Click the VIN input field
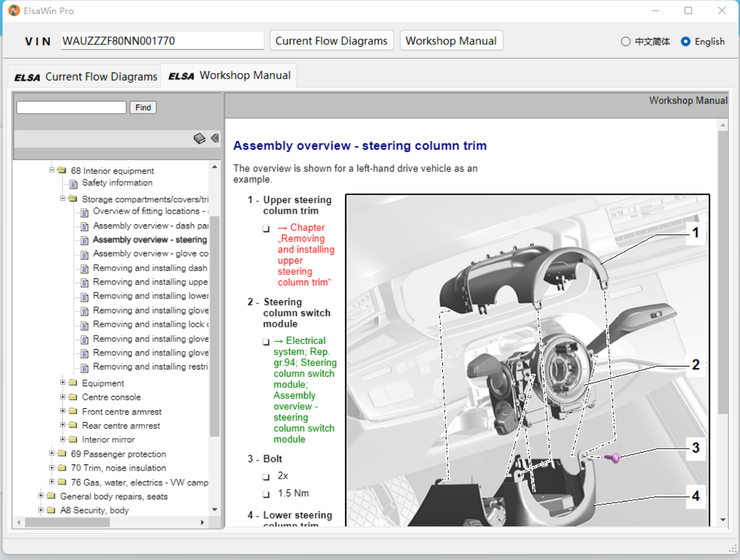Viewport: 740px width, 560px height. point(162,41)
